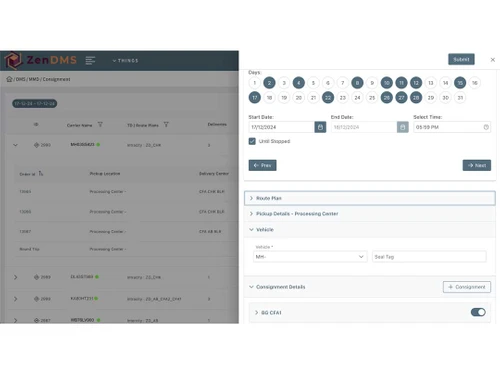Proceed with the Next button
This screenshot has height=375, width=500.
(x=477, y=165)
